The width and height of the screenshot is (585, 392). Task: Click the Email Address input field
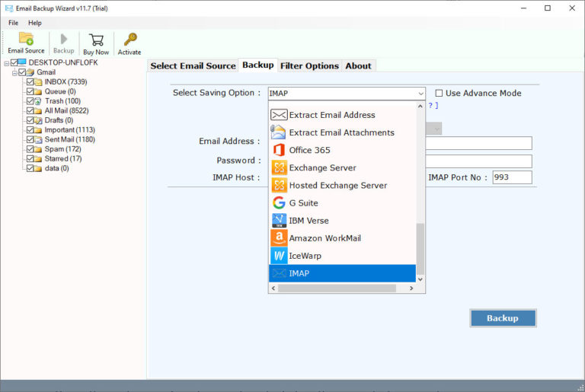pyautogui.click(x=478, y=143)
